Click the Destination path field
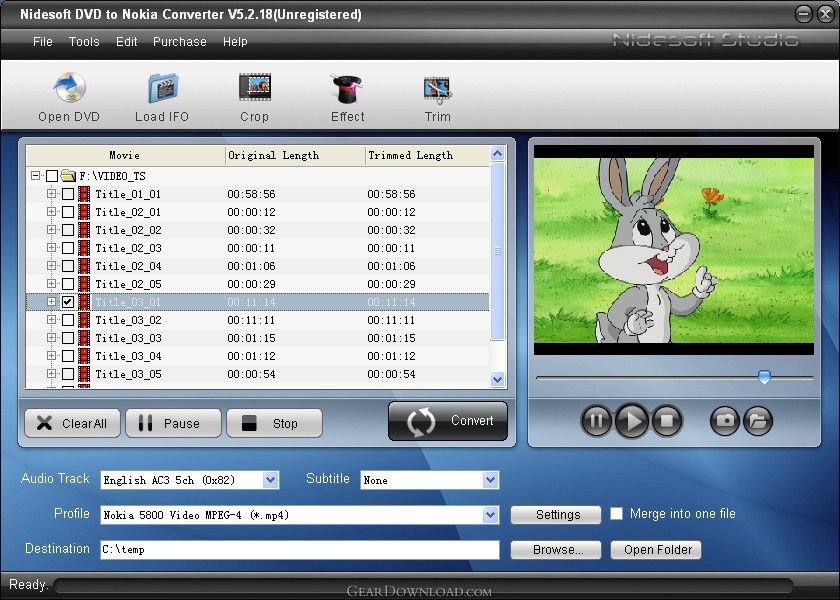The width and height of the screenshot is (840, 600). (x=299, y=550)
